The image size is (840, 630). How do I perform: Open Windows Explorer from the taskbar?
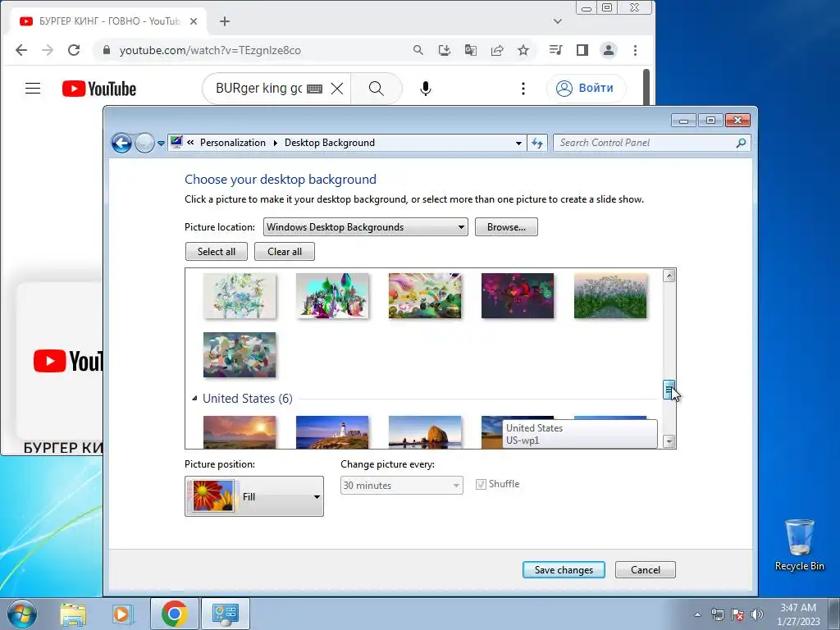click(73, 614)
